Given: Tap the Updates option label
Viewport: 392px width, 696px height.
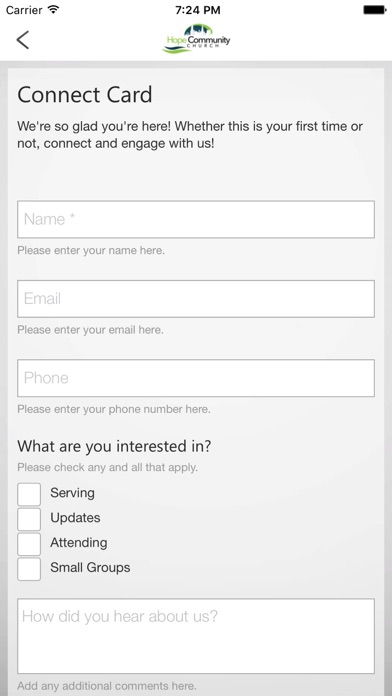Looking at the screenshot, I should point(75,518).
